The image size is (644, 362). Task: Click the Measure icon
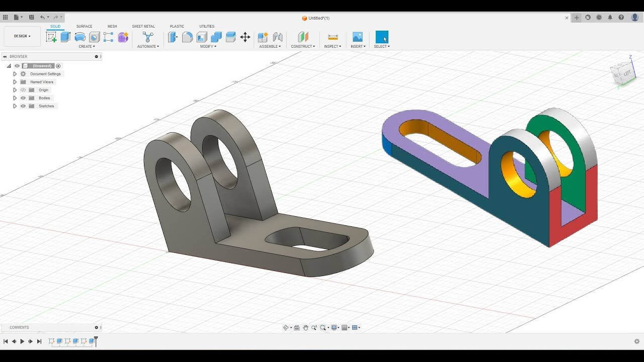[333, 37]
